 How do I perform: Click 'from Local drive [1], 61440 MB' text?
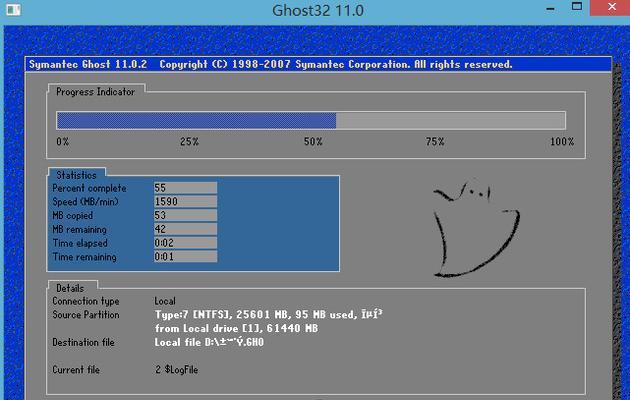[237, 329]
